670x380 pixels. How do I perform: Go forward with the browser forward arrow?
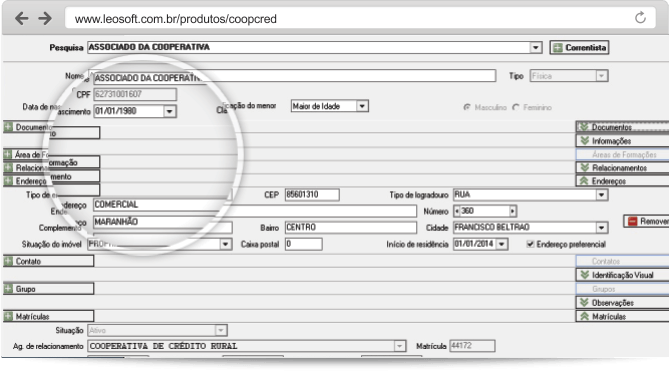click(45, 18)
